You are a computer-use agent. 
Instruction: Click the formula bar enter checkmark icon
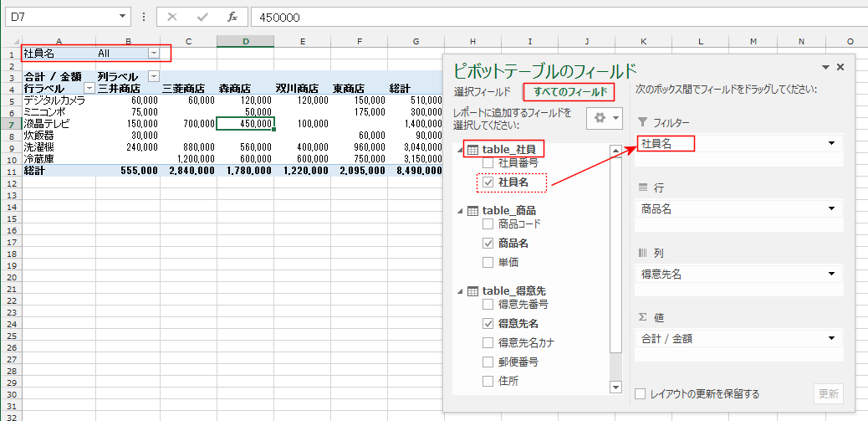click(x=202, y=17)
